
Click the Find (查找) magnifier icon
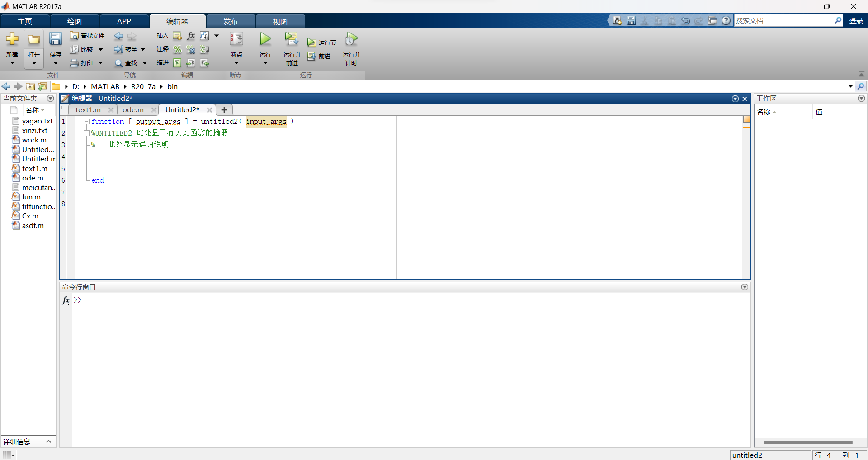coord(118,63)
